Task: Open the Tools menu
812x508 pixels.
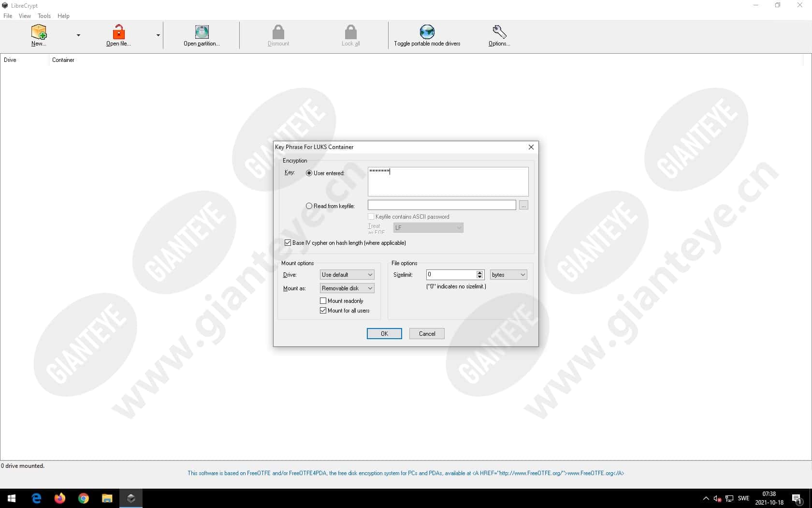Action: coord(44,16)
